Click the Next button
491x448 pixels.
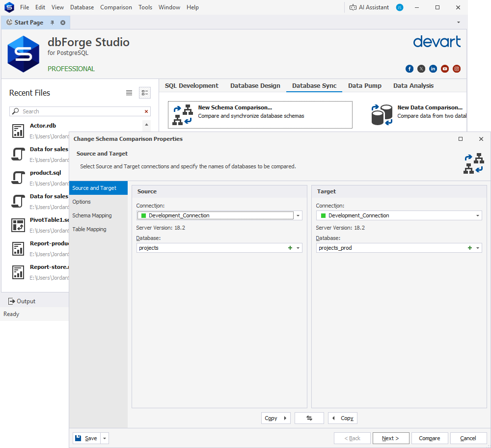point(391,438)
